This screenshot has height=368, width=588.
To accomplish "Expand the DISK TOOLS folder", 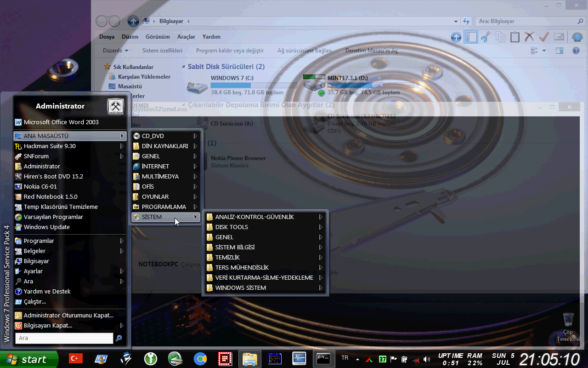I will click(x=265, y=227).
